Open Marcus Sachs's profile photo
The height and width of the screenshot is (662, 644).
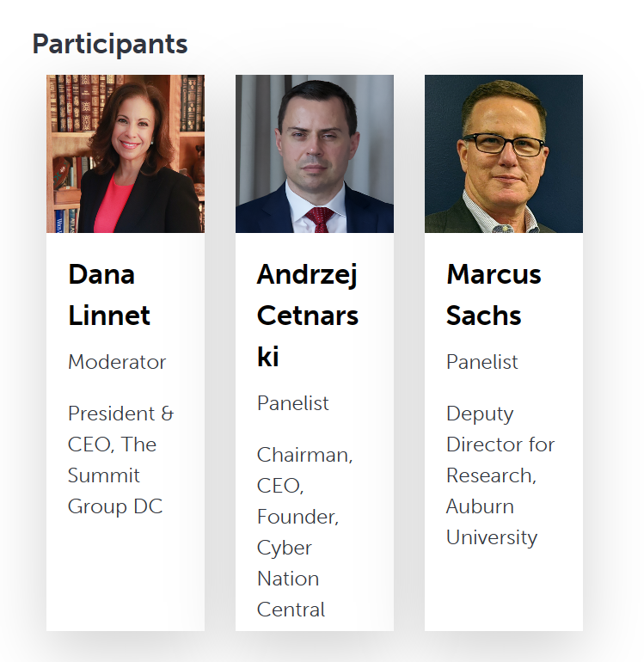click(504, 154)
